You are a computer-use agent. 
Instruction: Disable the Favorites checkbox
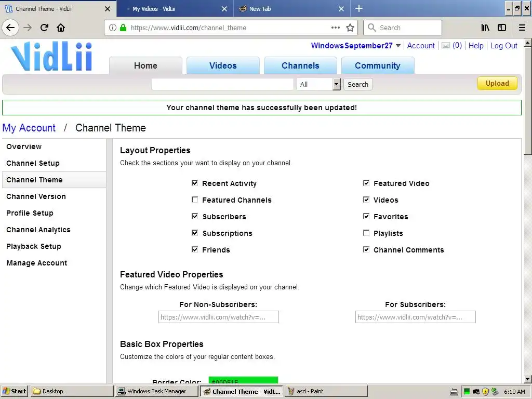(x=366, y=216)
